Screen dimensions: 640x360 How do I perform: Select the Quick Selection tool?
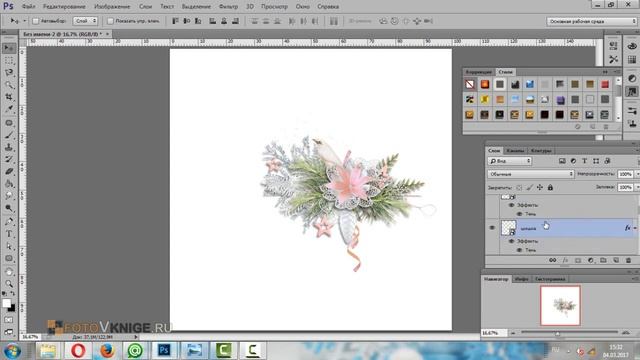pos(9,85)
